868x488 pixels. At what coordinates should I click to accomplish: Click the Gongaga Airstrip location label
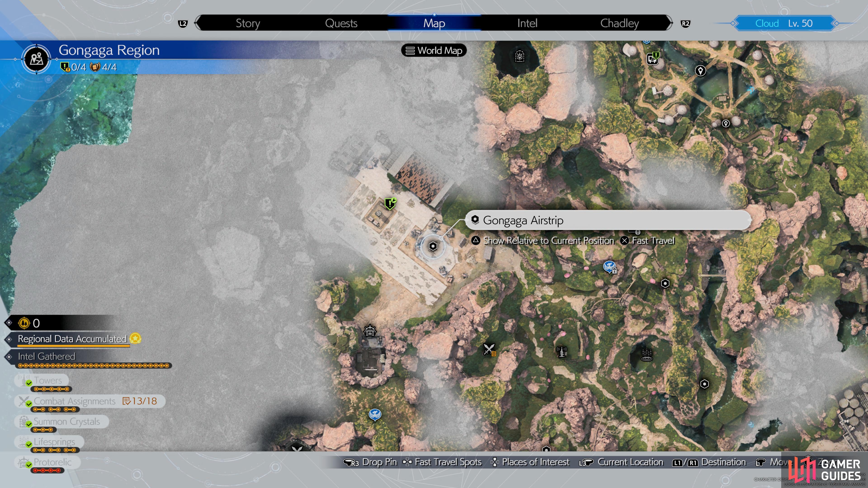click(608, 220)
